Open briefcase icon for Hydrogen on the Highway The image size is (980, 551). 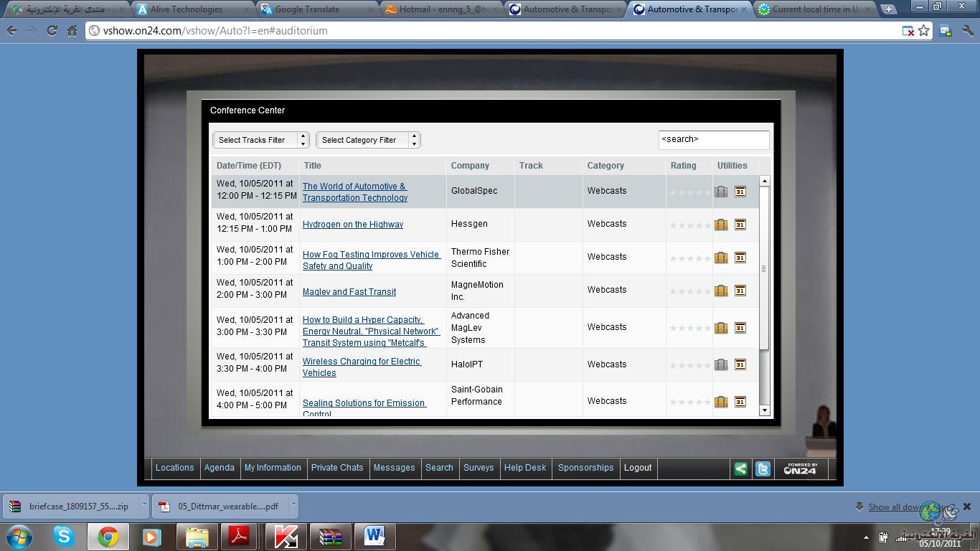721,225
